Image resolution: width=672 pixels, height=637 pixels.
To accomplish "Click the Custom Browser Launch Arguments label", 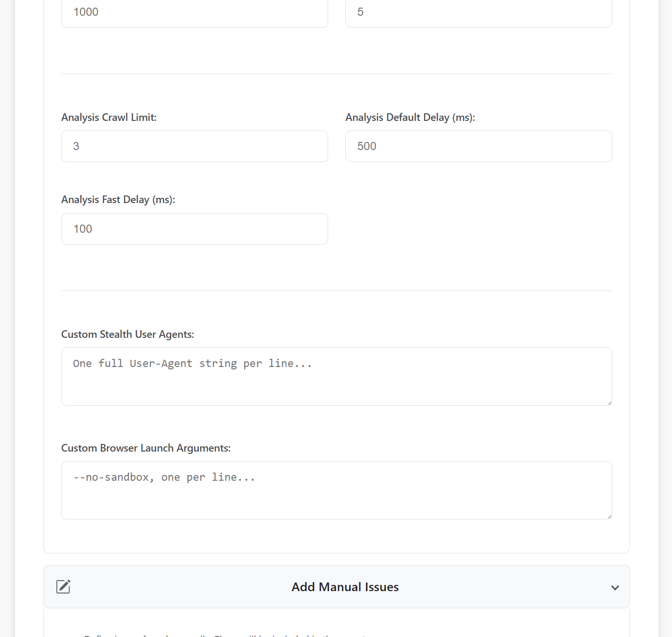I will point(146,448).
